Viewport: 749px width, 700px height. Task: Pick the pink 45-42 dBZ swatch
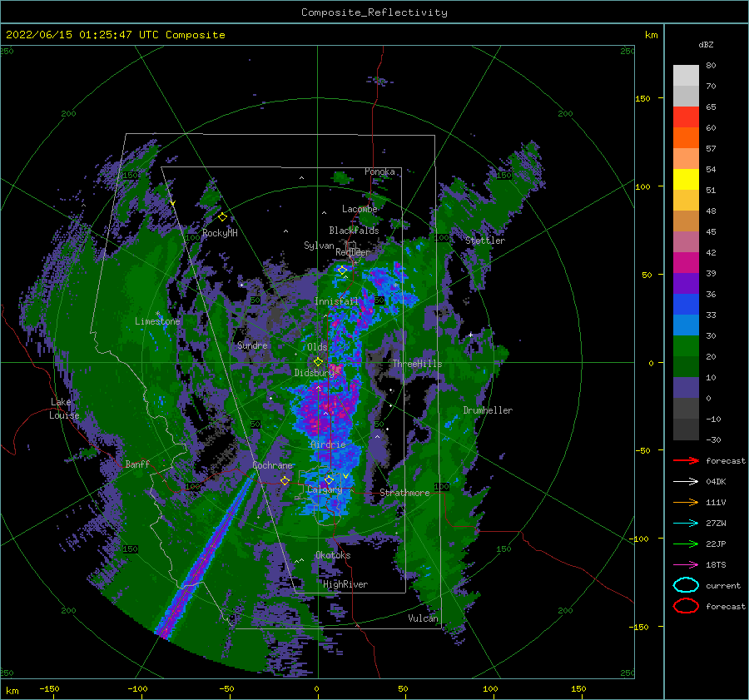[686, 241]
